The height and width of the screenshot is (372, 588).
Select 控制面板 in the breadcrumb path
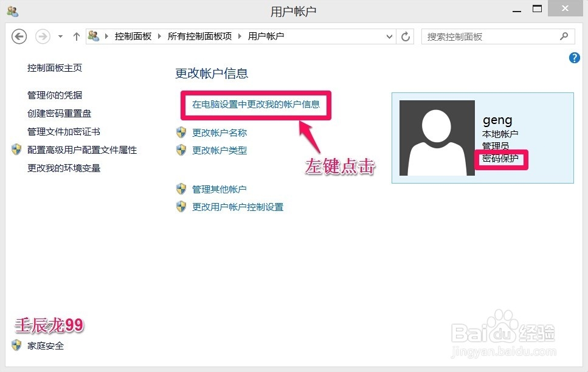(133, 36)
